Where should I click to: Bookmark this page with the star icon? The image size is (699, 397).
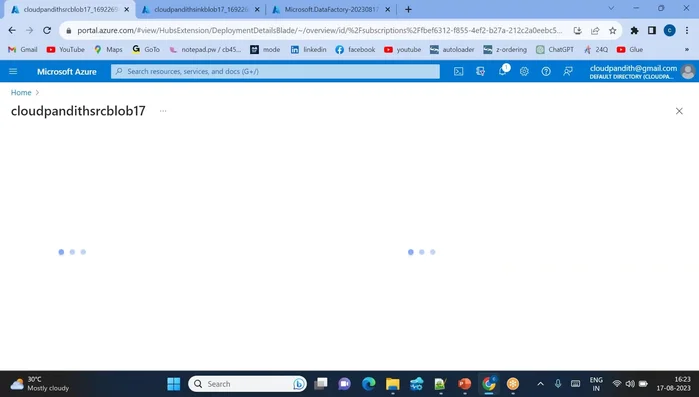tap(613, 30)
